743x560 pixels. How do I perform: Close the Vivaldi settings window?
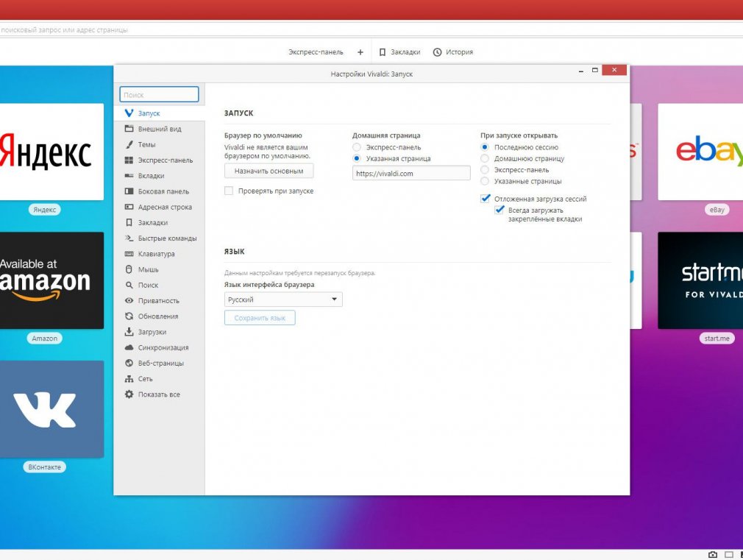[x=614, y=70]
